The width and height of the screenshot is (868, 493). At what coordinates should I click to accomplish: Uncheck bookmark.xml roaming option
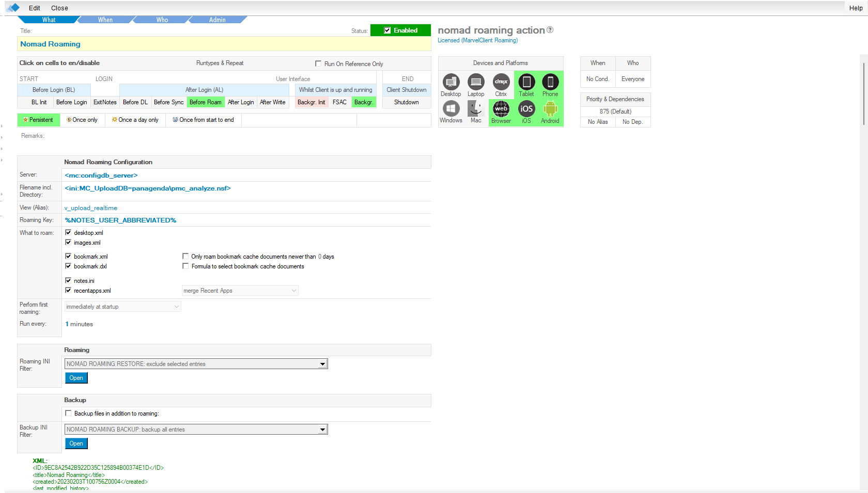68,256
